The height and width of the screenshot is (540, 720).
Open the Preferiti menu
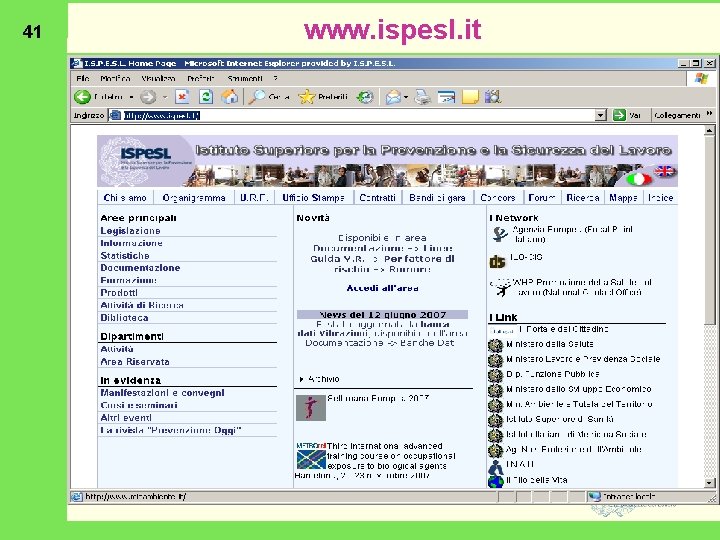pyautogui.click(x=201, y=79)
